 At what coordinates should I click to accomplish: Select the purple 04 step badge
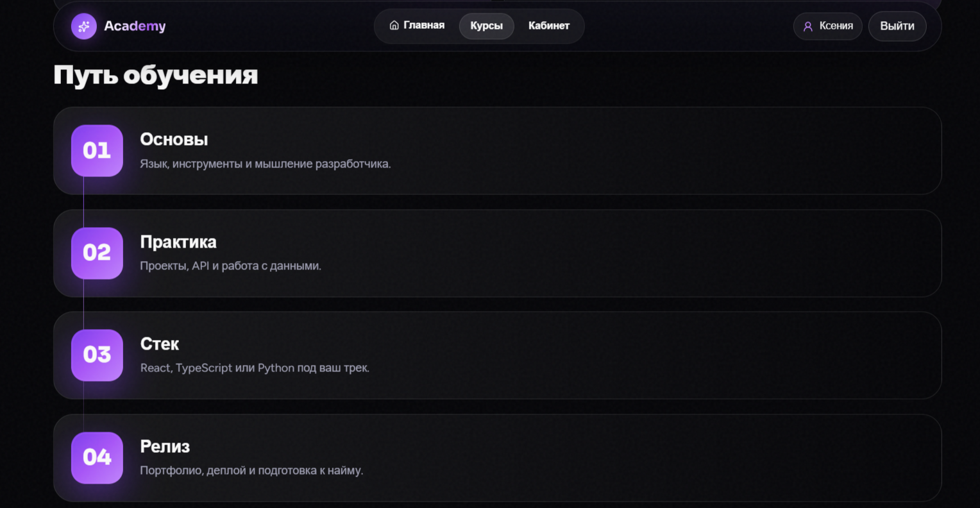click(x=97, y=457)
